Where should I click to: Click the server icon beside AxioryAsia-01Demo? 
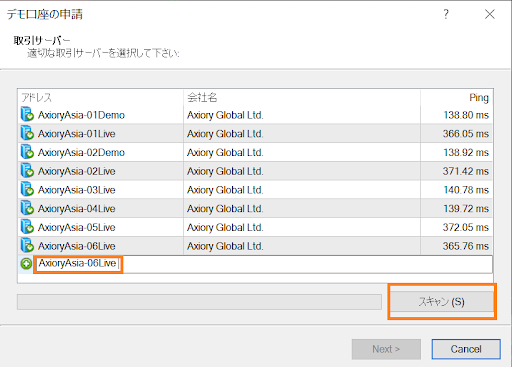(x=27, y=114)
